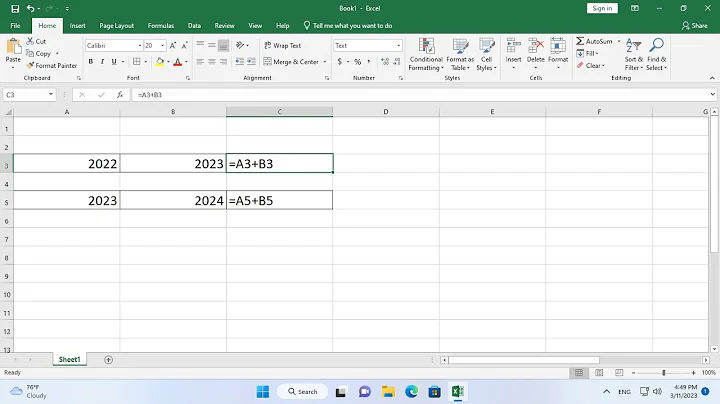Image resolution: width=720 pixels, height=404 pixels.
Task: Switch to the Page Layout tab
Action: click(116, 26)
